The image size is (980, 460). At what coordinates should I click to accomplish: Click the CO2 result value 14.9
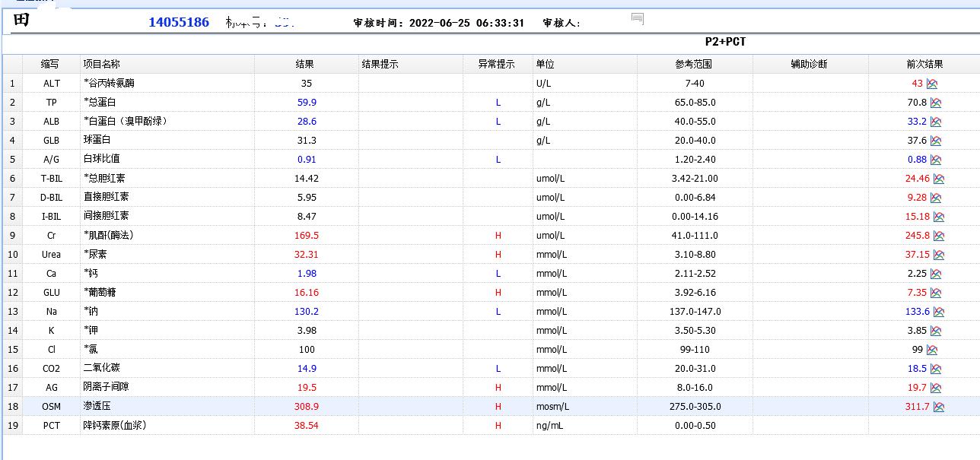[x=307, y=369]
